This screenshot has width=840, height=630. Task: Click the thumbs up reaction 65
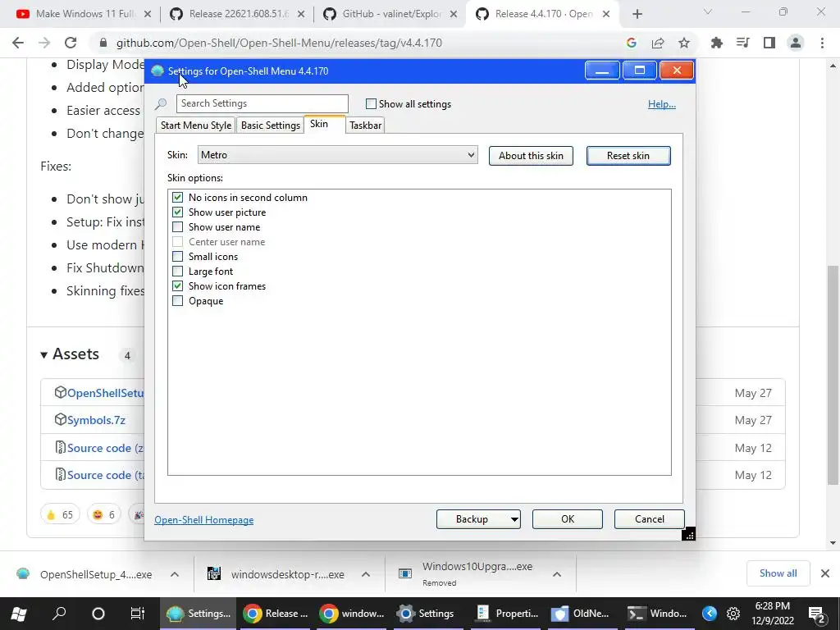[x=60, y=514]
